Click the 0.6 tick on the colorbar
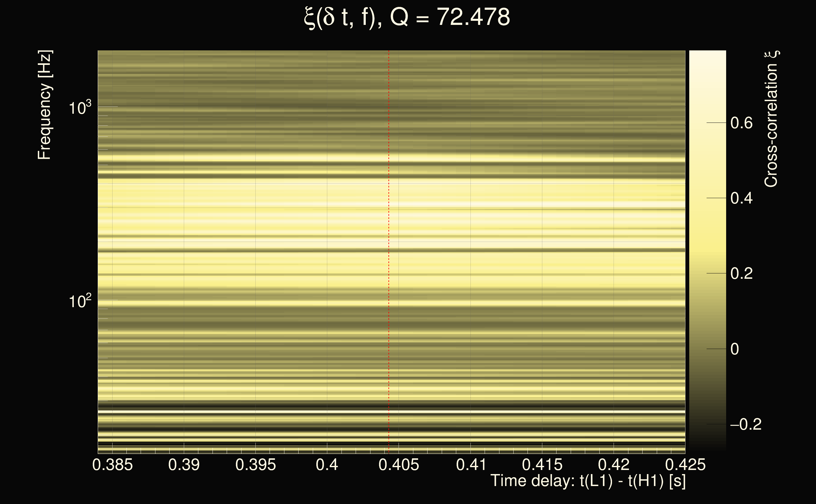Image resolution: width=816 pixels, height=504 pixels. click(x=741, y=123)
